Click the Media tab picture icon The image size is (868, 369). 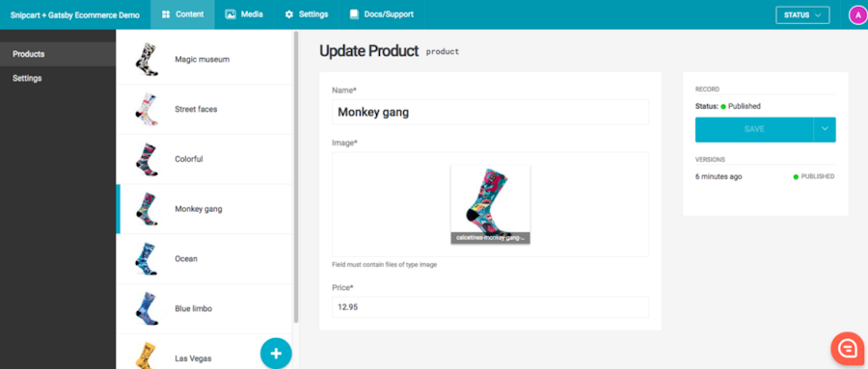(231, 15)
